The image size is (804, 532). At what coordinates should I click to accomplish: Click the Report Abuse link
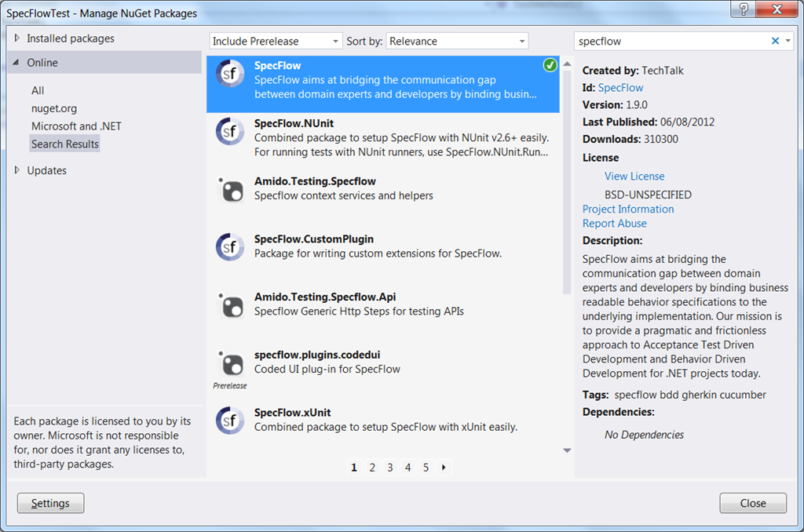614,224
